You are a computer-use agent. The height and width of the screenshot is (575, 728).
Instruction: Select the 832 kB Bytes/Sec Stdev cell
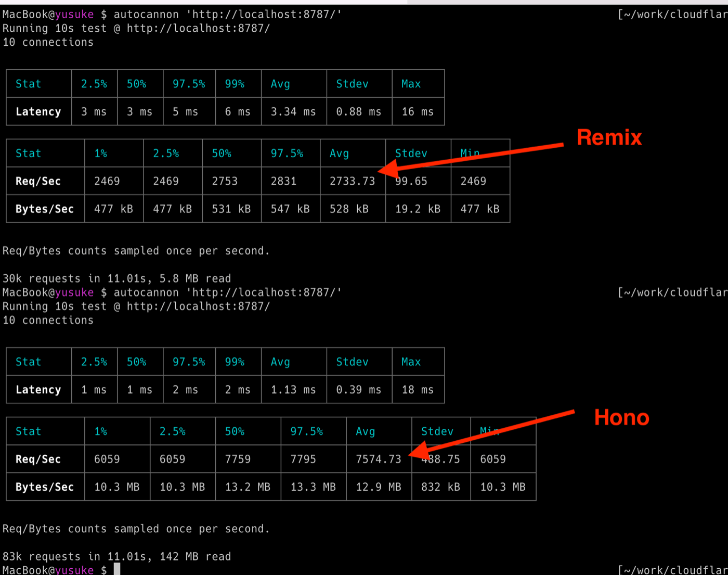[x=441, y=487]
